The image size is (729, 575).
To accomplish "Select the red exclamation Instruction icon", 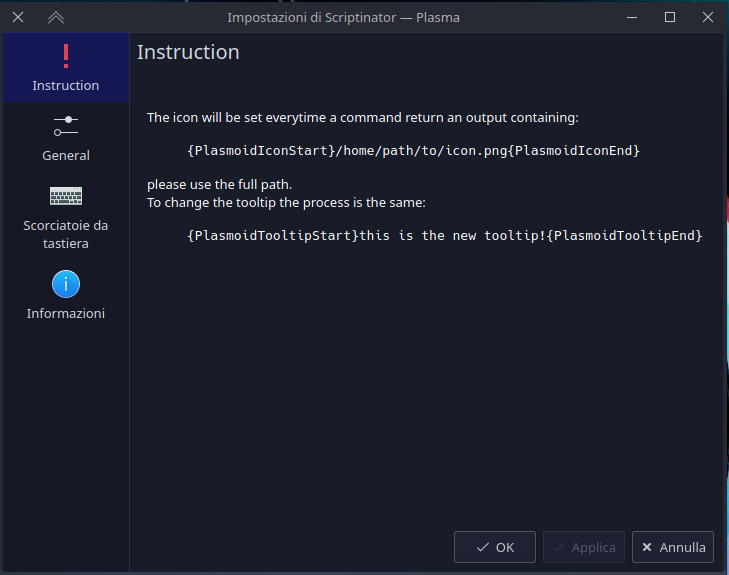I will click(66, 56).
